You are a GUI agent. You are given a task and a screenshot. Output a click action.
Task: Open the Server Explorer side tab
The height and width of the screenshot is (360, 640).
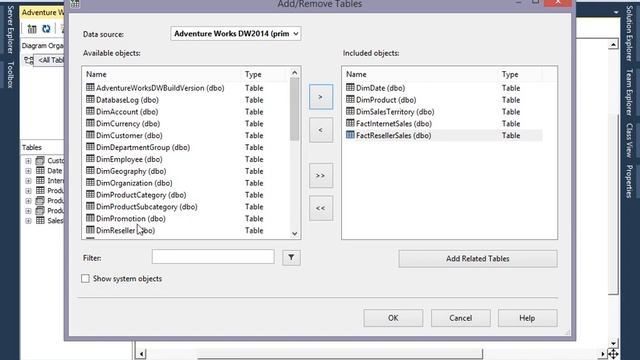point(10,30)
